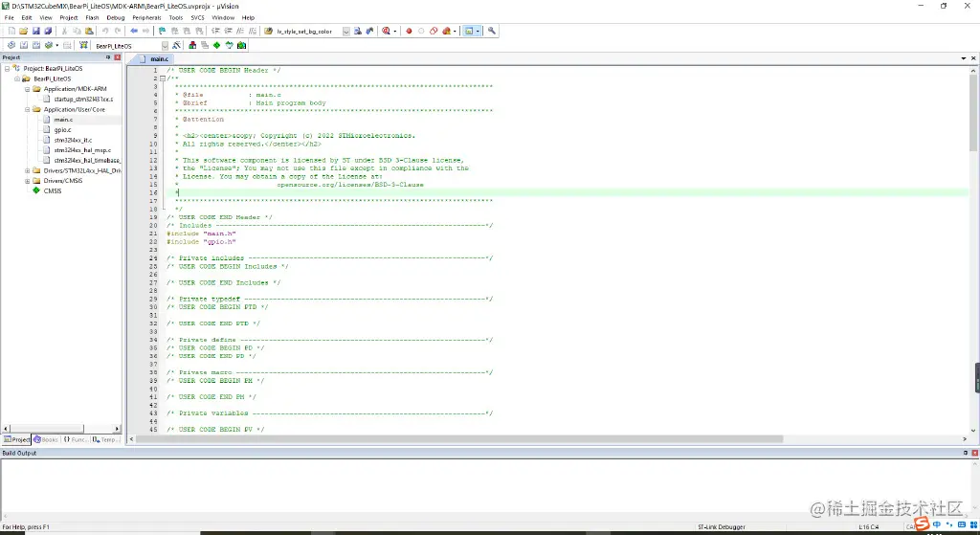The width and height of the screenshot is (980, 535).
Task: Toggle the Window layout toolbar button
Action: (x=469, y=31)
